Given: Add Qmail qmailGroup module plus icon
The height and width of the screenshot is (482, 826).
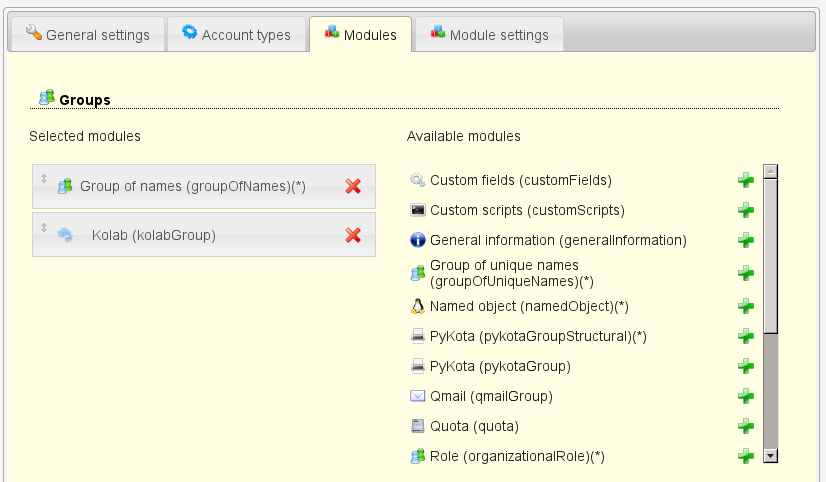Looking at the screenshot, I should coord(745,396).
